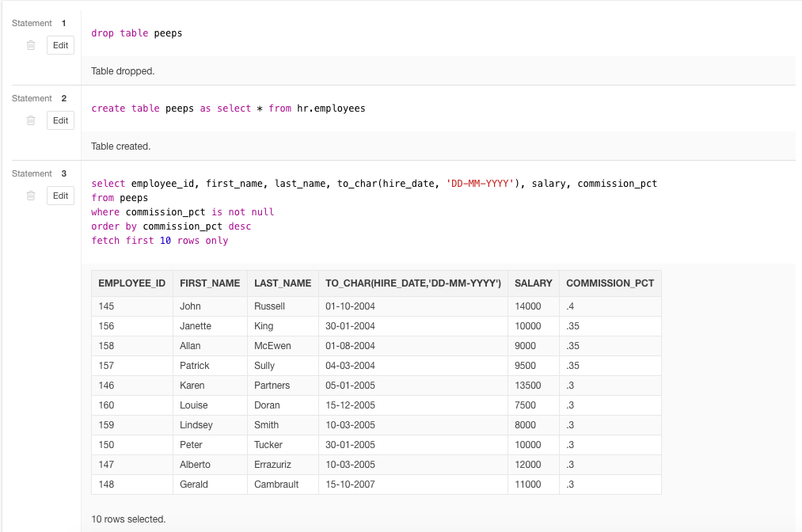The height and width of the screenshot is (532, 802).
Task: Click salary cell 8000
Action: click(534, 425)
